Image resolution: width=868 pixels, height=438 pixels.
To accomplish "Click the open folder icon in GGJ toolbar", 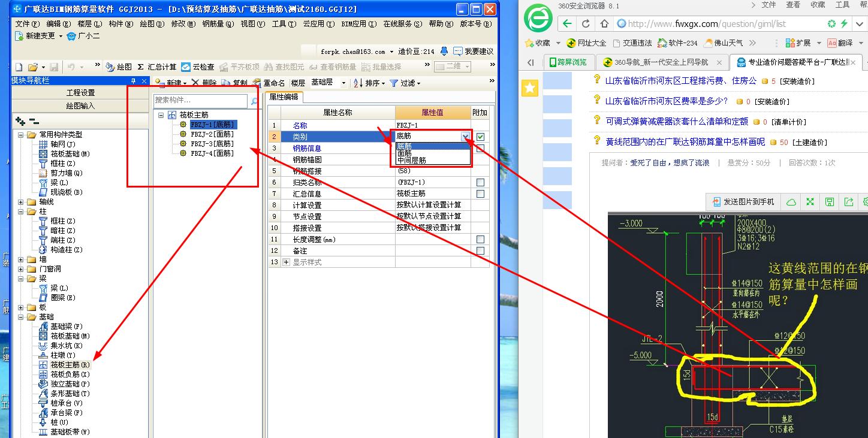I will pyautogui.click(x=32, y=67).
